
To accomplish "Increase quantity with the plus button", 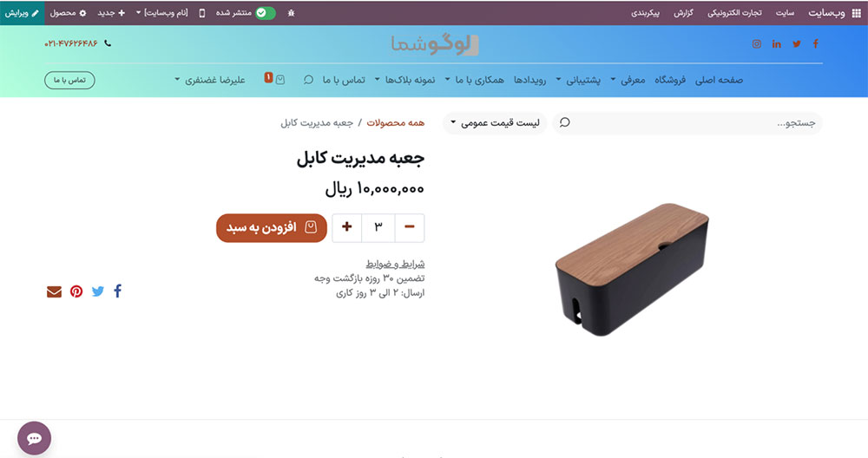I will coord(347,227).
